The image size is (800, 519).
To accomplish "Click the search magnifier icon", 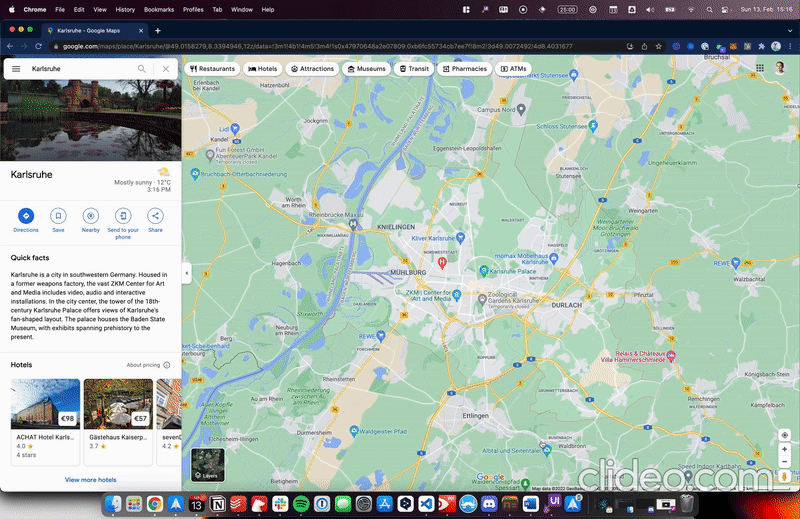I will point(142,69).
